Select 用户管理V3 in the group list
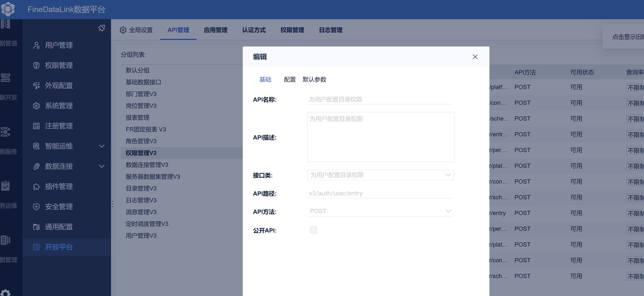Screen dimensions: 644x296 point(141,236)
